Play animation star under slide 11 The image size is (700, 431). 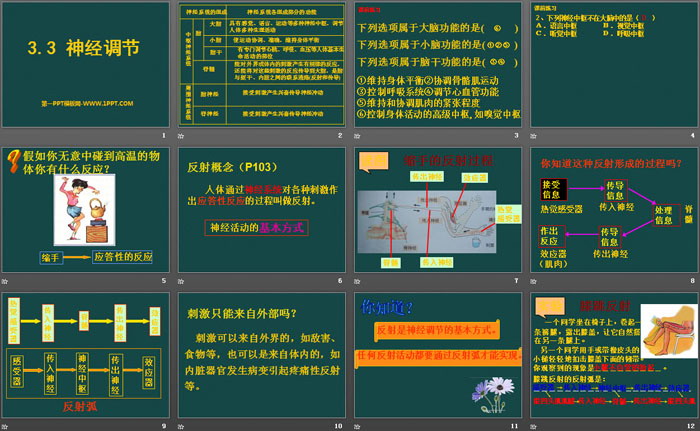pyautogui.click(x=357, y=427)
